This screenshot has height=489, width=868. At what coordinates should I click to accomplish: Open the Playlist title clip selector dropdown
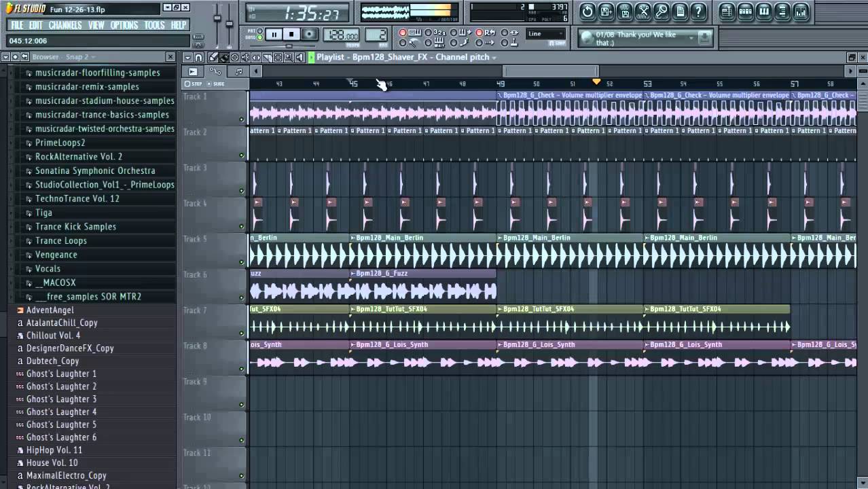494,57
